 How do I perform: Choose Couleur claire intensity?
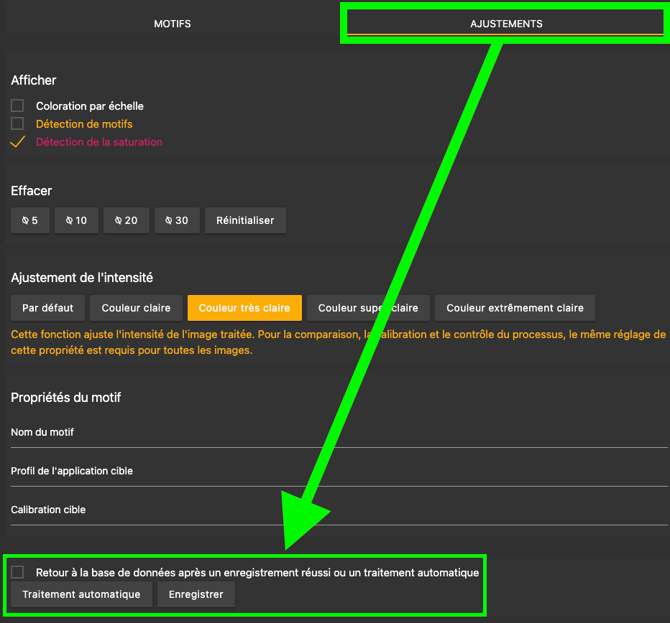click(136, 308)
